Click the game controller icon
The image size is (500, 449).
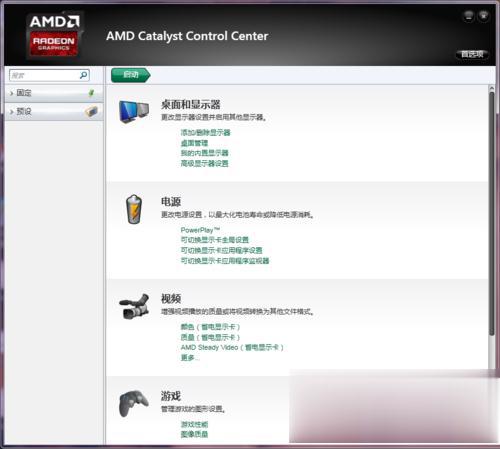134,403
